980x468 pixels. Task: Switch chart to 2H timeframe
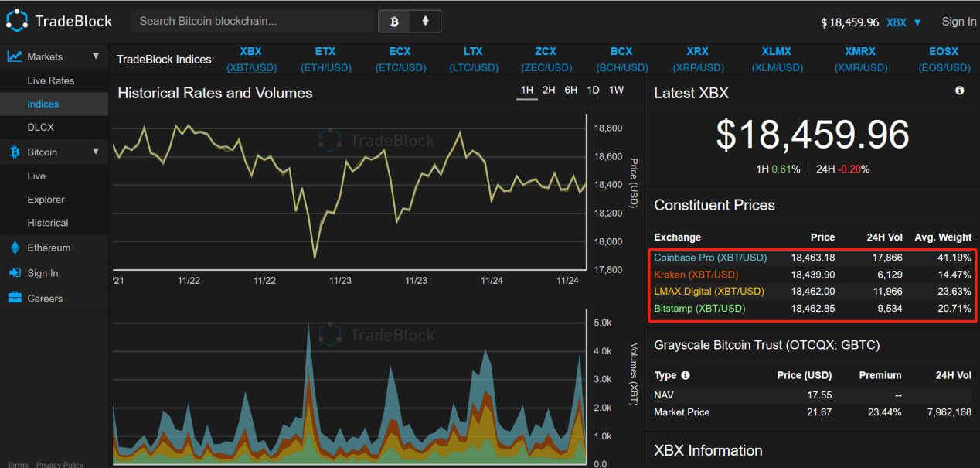click(x=549, y=91)
